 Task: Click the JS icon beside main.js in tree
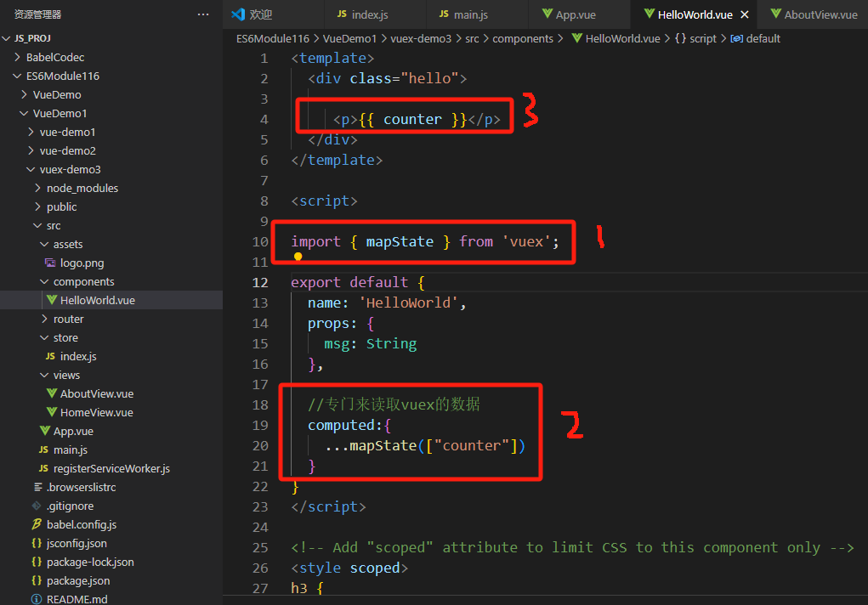pyautogui.click(x=43, y=450)
